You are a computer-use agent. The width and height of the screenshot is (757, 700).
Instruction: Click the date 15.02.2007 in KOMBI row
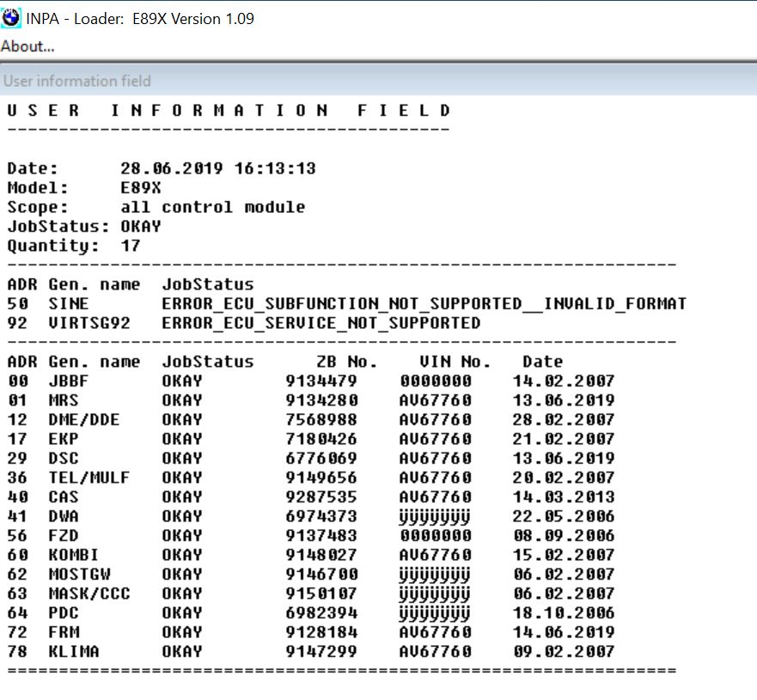564,555
